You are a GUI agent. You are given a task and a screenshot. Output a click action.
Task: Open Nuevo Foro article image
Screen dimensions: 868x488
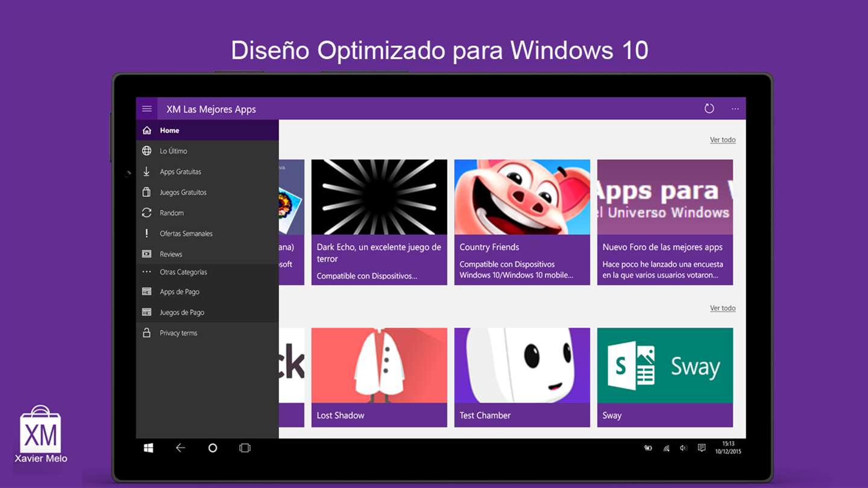click(x=665, y=197)
